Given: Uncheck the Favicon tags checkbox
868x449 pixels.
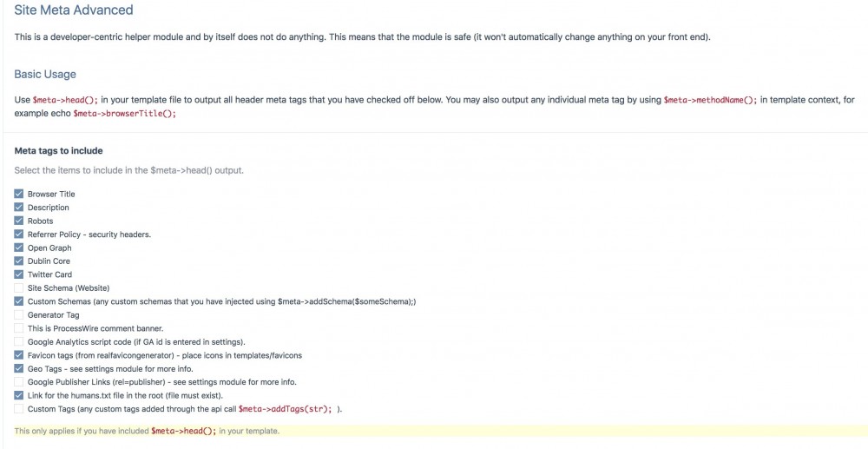Looking at the screenshot, I should [x=19, y=355].
